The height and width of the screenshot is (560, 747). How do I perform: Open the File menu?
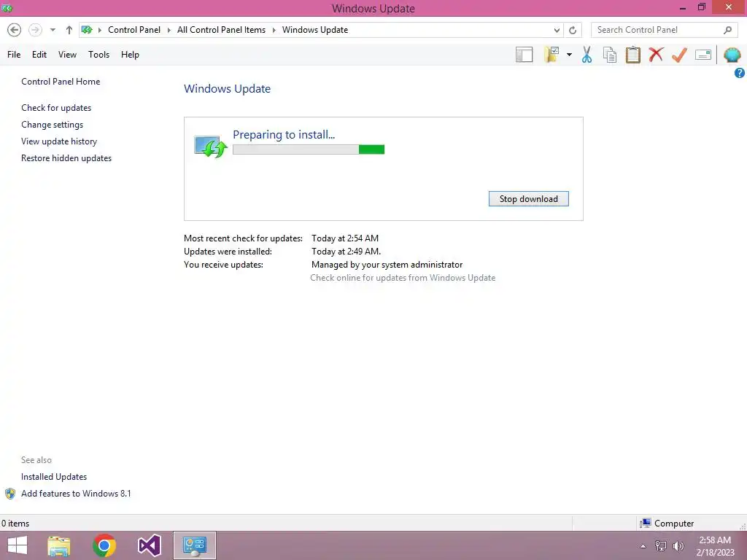pos(14,55)
